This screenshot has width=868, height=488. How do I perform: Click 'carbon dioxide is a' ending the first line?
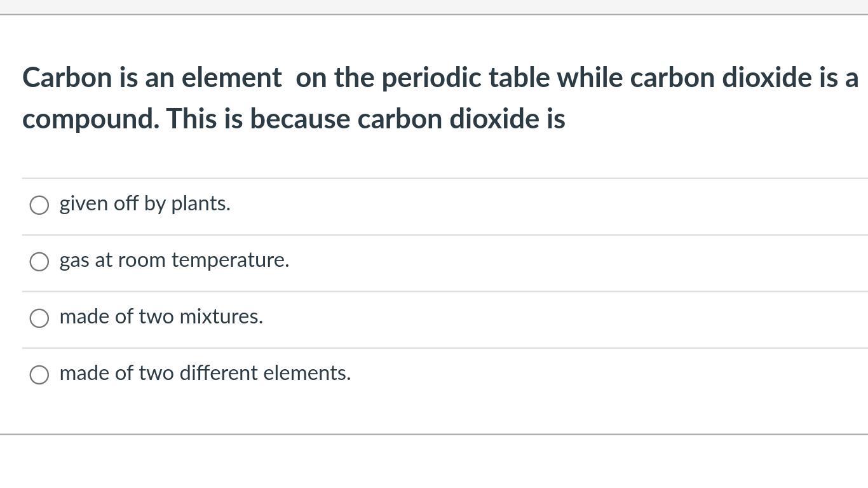(744, 78)
